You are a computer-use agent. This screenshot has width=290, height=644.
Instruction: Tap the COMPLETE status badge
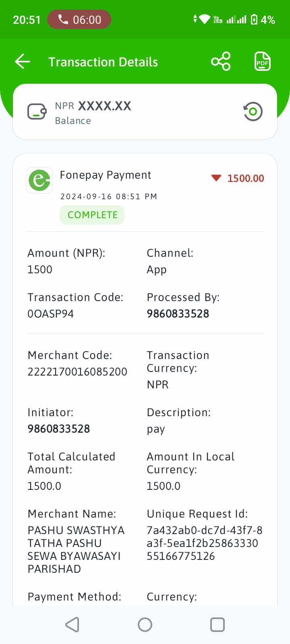tap(92, 215)
